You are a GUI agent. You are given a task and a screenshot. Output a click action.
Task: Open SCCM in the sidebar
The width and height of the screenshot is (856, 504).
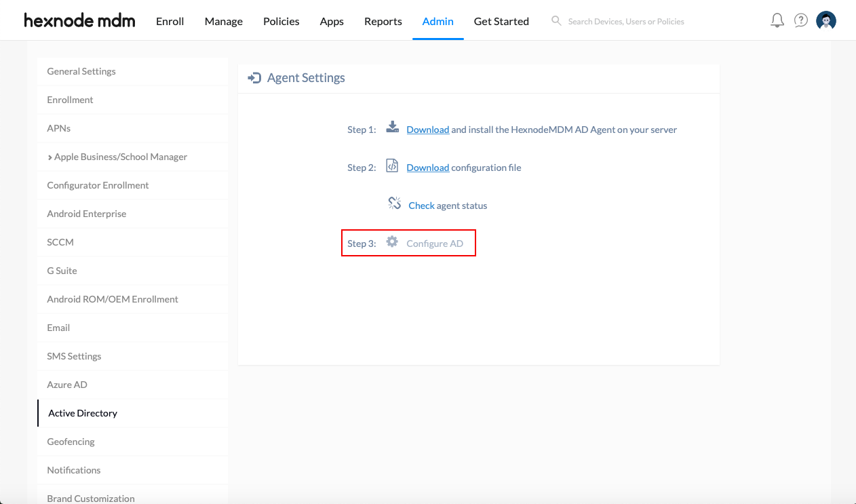click(x=133, y=242)
